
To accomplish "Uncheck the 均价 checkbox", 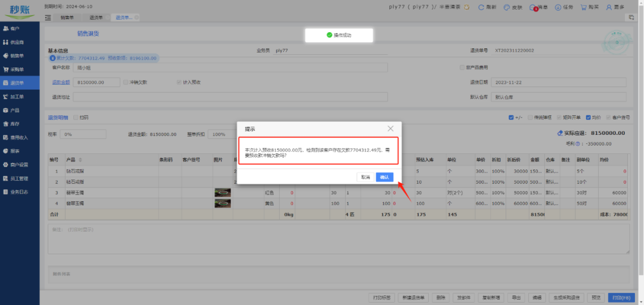I will 589,118.
